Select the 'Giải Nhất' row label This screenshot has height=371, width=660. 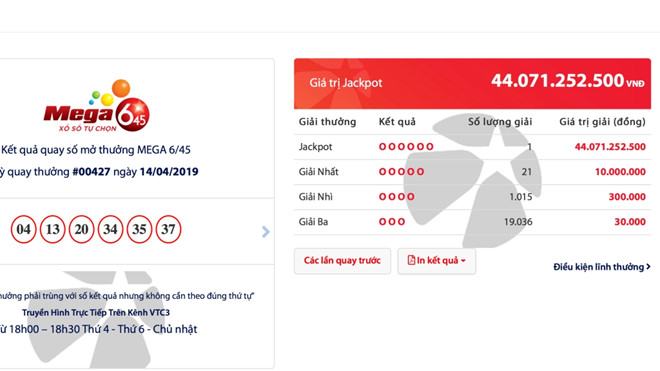(319, 172)
